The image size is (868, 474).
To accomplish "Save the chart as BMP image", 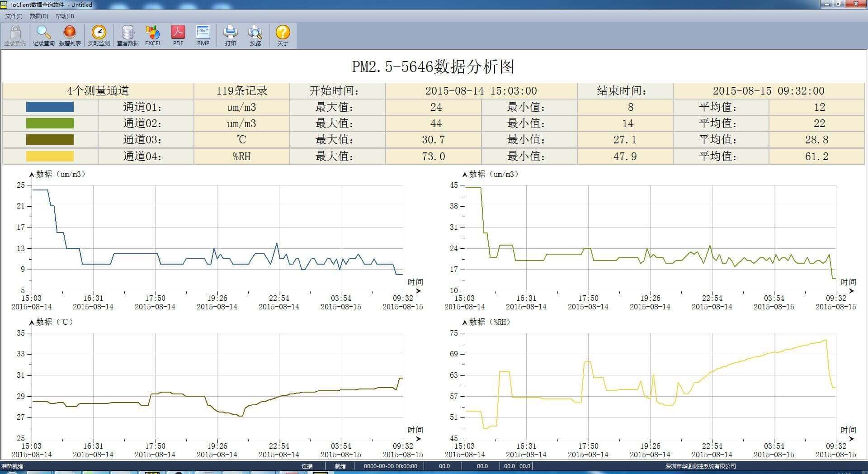I will [x=203, y=35].
